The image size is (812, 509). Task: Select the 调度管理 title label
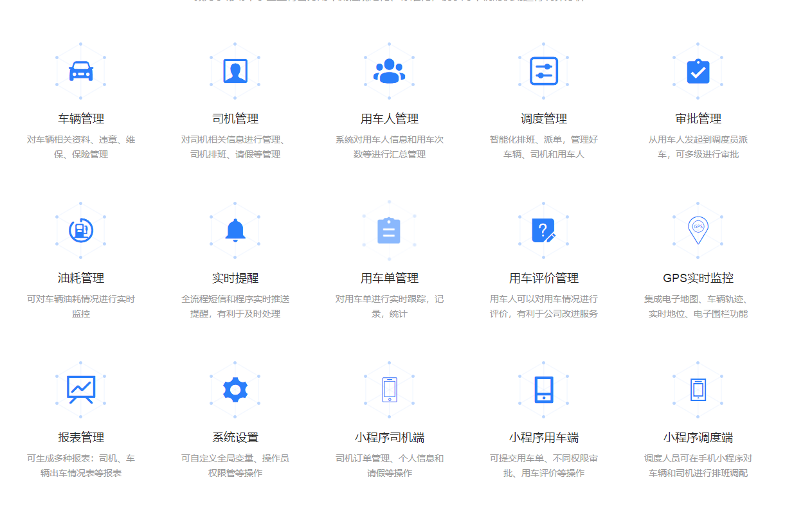543,118
